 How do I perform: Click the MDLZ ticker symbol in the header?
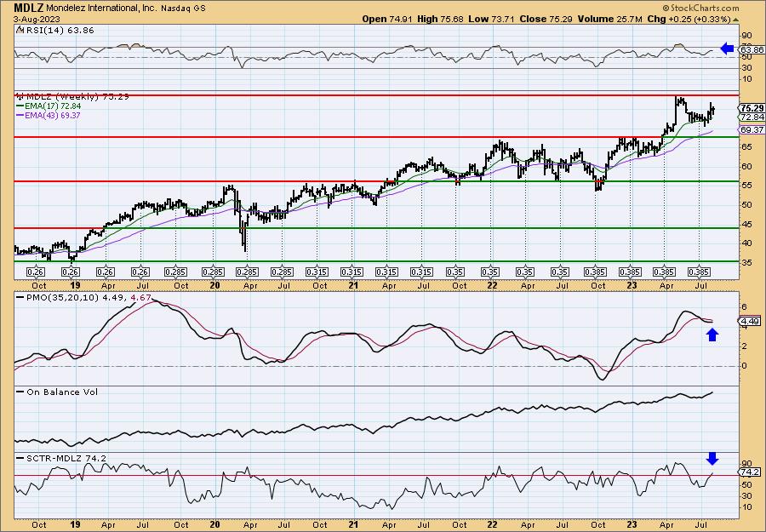point(29,8)
